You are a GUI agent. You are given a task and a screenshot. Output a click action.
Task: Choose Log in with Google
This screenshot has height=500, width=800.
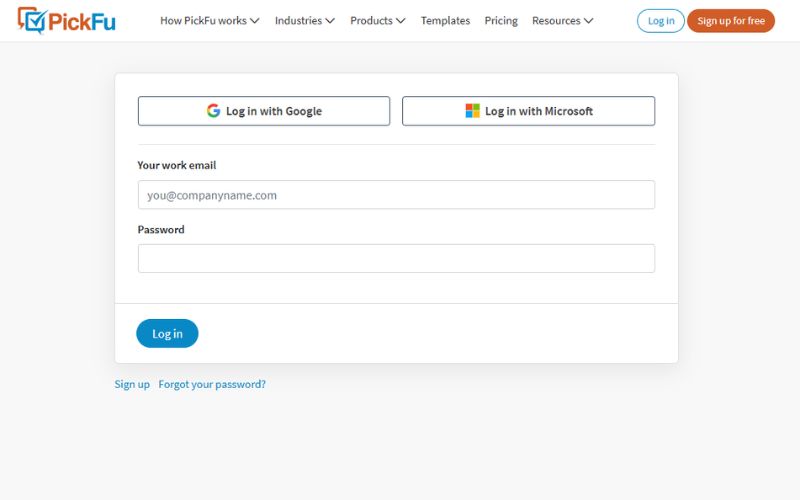(264, 111)
